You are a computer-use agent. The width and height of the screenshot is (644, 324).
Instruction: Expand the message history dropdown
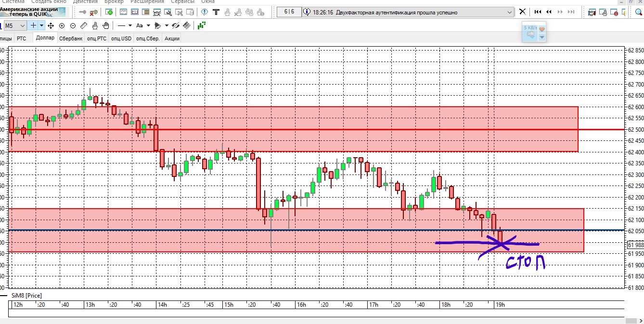(x=509, y=12)
